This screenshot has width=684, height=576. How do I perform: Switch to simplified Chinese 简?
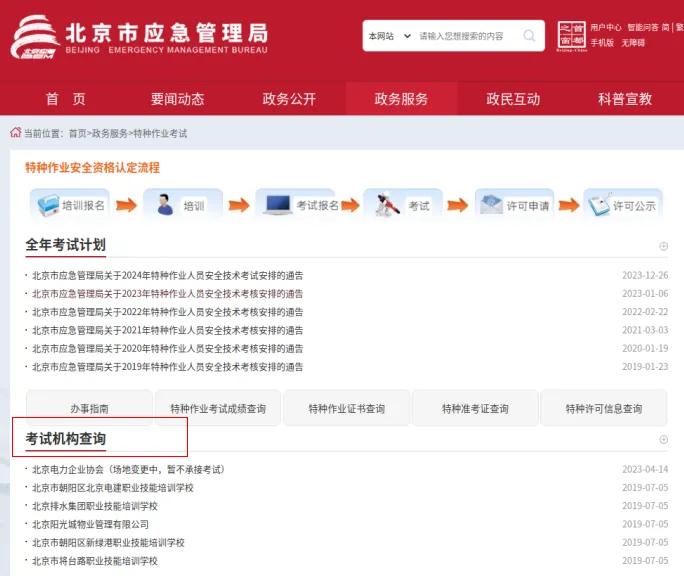[666, 27]
